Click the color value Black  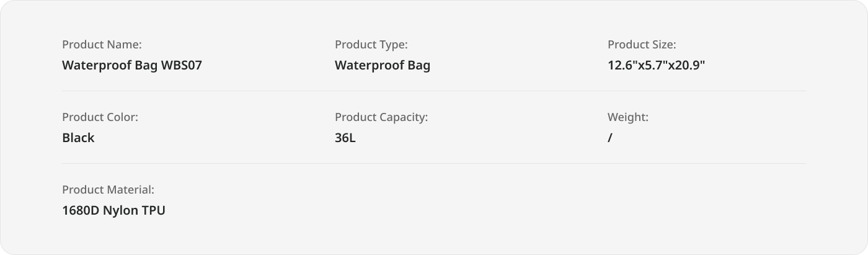point(78,138)
